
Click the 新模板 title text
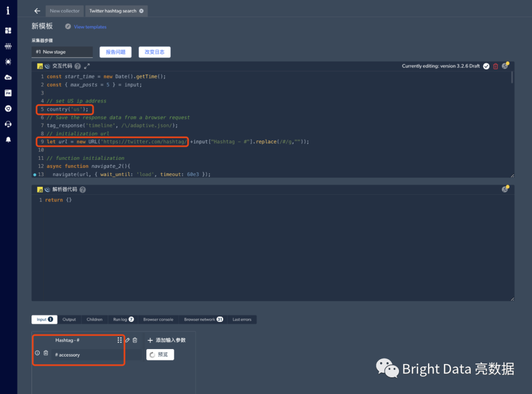[x=42, y=26]
